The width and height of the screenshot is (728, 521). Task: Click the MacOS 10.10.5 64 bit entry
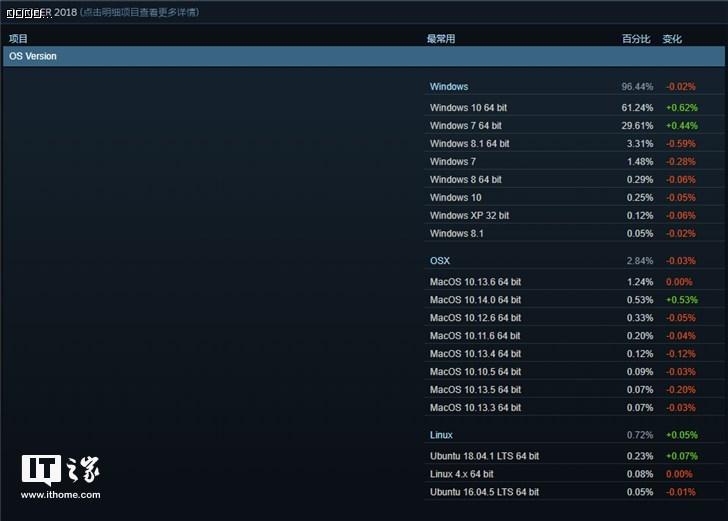tap(475, 371)
